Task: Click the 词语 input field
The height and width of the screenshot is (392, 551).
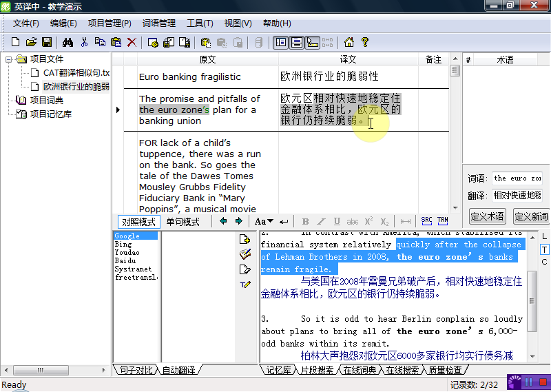Action: pyautogui.click(x=517, y=178)
